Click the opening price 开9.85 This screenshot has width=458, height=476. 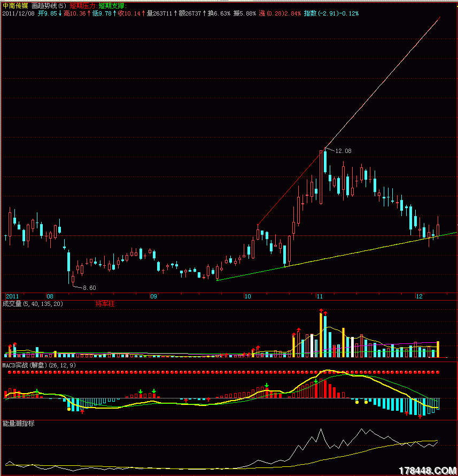click(x=48, y=13)
